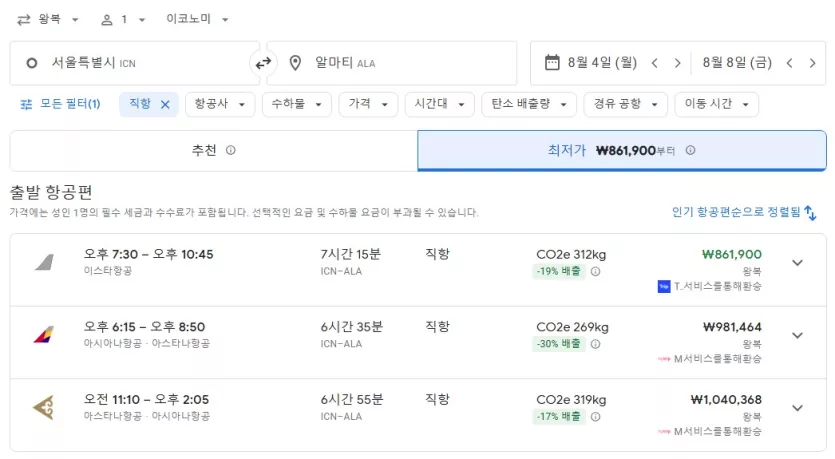Expand the ₩1,040,368 flight details
The height and width of the screenshot is (459, 835).
pos(797,408)
